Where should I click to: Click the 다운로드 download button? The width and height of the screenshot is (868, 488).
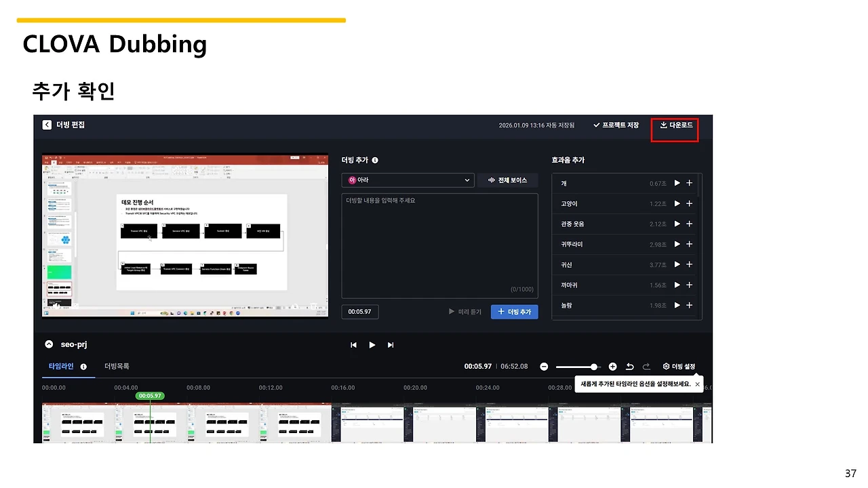pyautogui.click(x=676, y=125)
